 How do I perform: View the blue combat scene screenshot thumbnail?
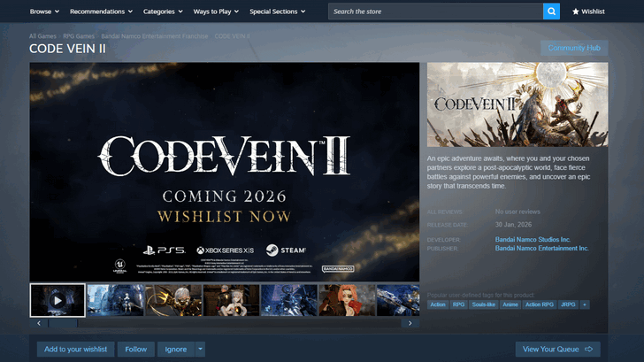tap(289, 300)
